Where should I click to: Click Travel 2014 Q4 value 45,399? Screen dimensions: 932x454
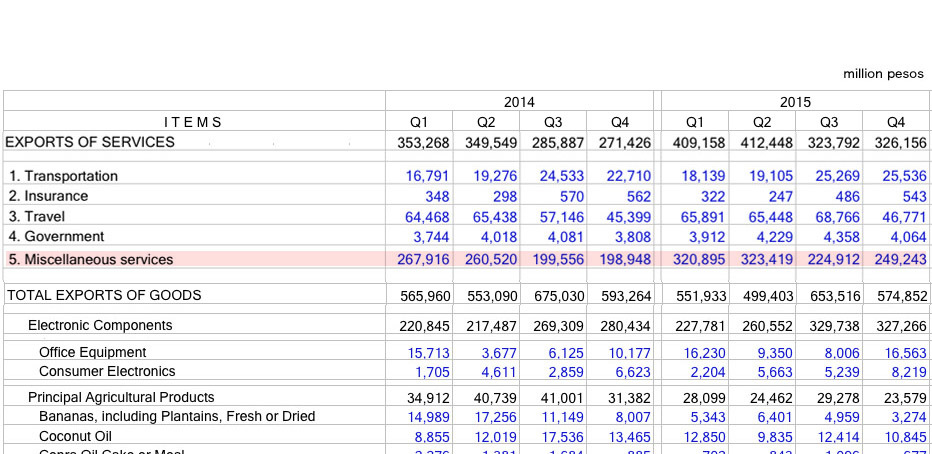click(629, 217)
